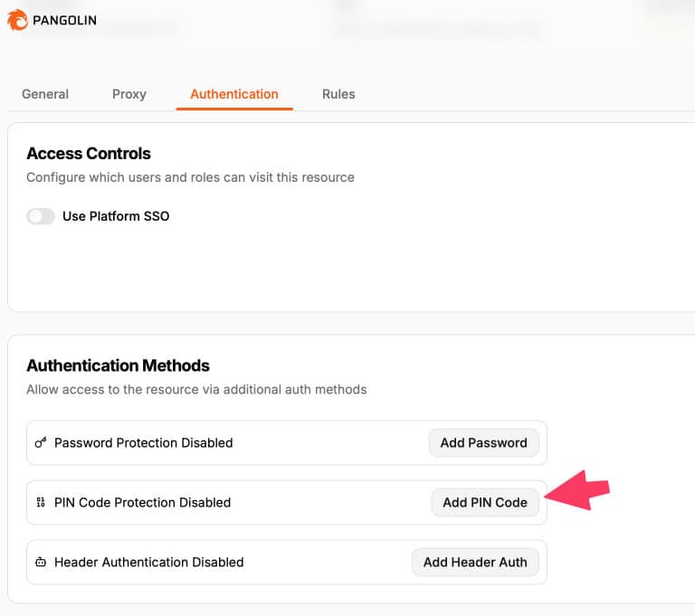Click the PIN Code Protection Disabled text

click(x=142, y=502)
